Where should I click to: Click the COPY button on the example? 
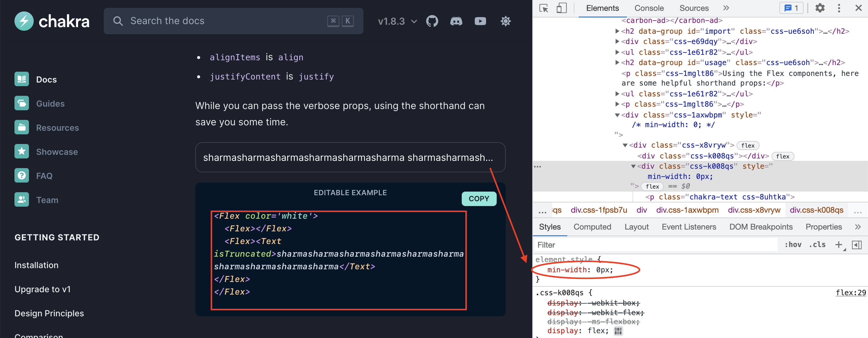pos(479,199)
